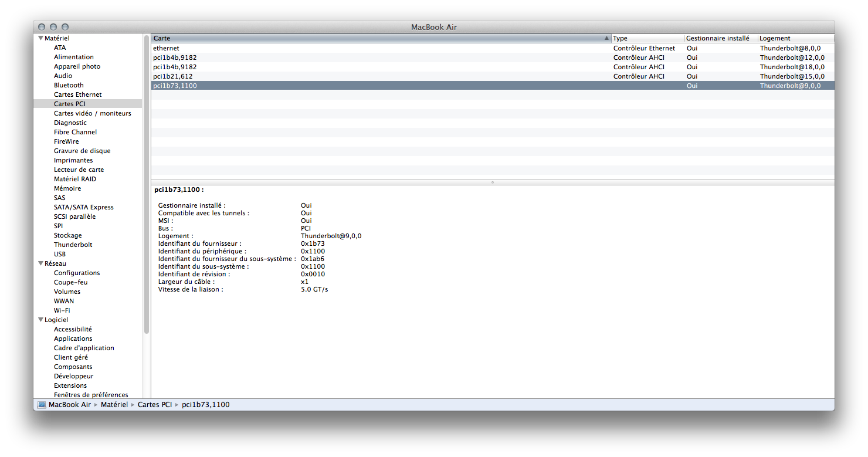Select Matériel RAID in sidebar
The image size is (868, 457).
(x=75, y=179)
